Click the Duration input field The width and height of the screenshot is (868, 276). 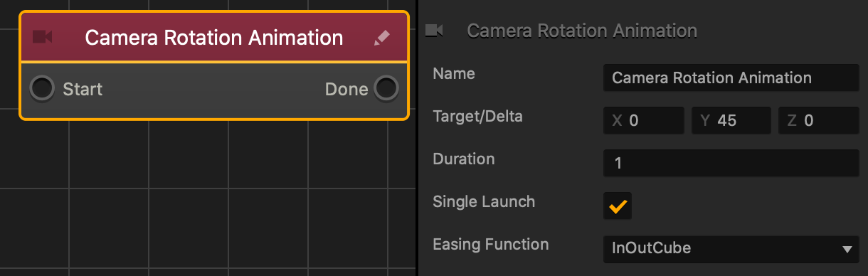coord(731,163)
